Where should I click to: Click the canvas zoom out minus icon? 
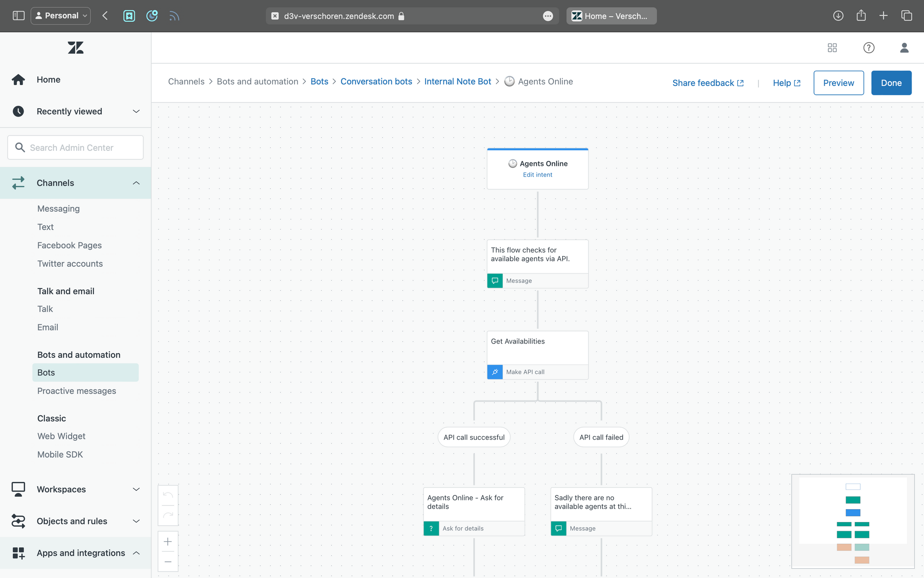(168, 562)
